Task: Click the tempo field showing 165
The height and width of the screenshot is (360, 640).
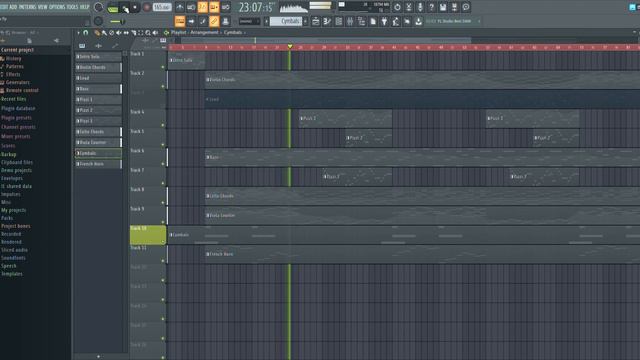Action: click(x=162, y=7)
